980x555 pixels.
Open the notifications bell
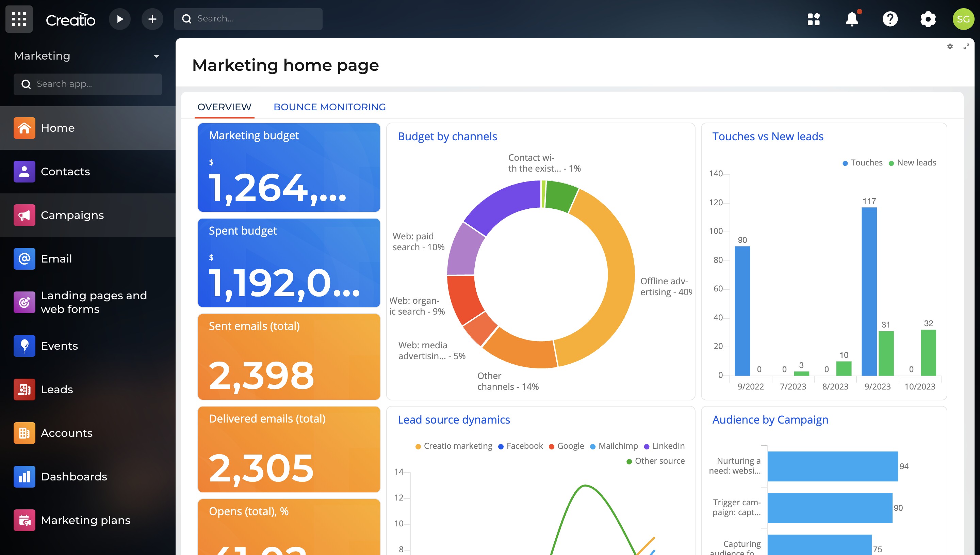tap(852, 19)
